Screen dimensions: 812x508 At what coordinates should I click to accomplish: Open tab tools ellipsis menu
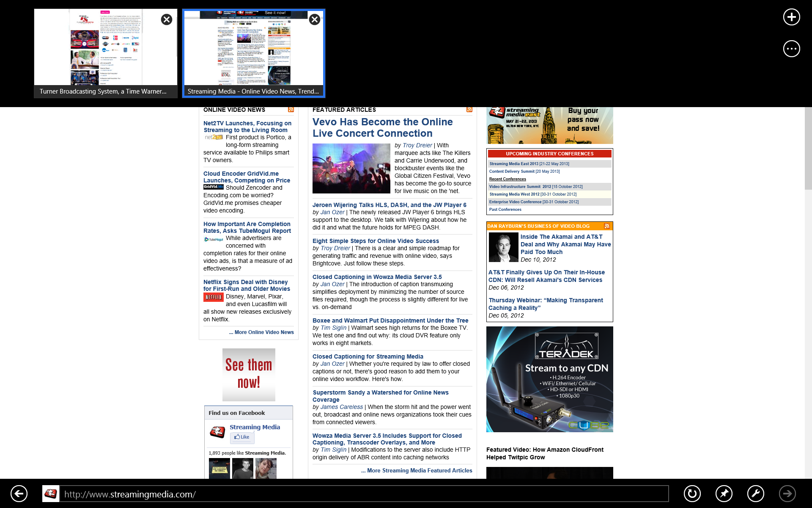pyautogui.click(x=791, y=49)
